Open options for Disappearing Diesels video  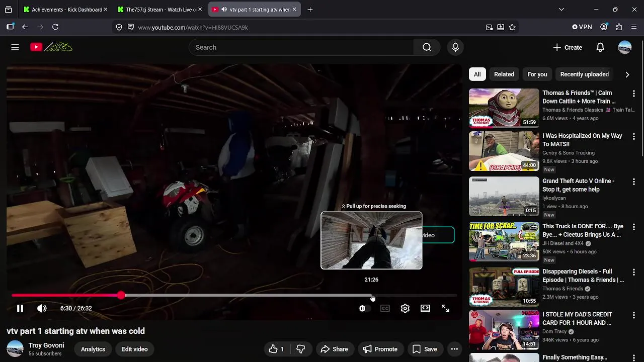[x=633, y=273]
